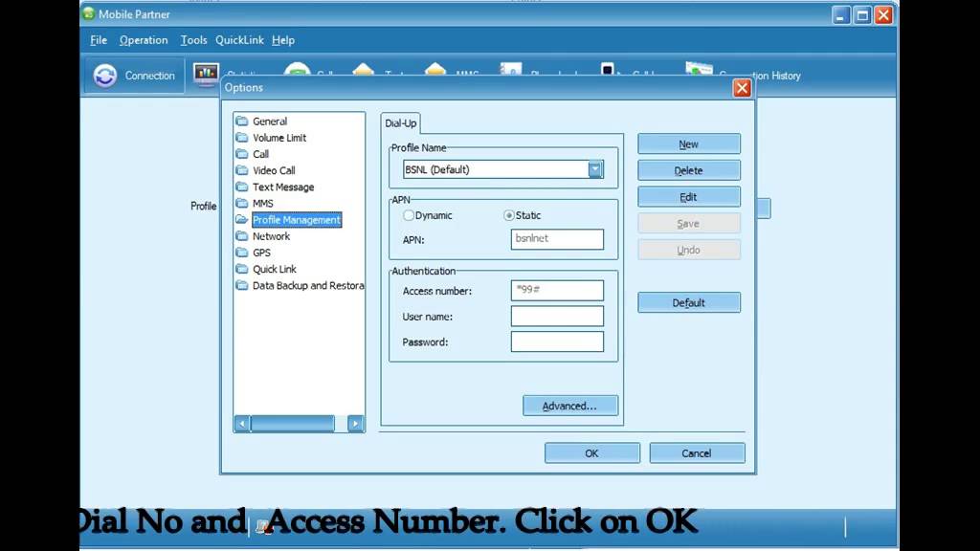Click the Password field

557,342
